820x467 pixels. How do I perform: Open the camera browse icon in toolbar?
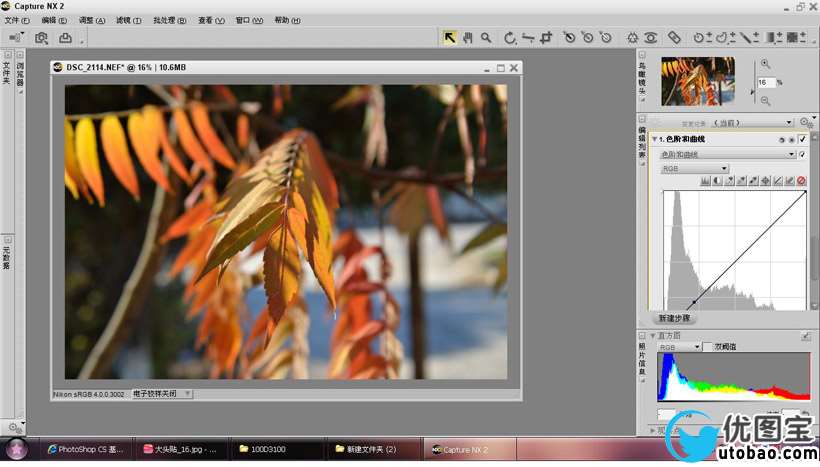click(41, 38)
